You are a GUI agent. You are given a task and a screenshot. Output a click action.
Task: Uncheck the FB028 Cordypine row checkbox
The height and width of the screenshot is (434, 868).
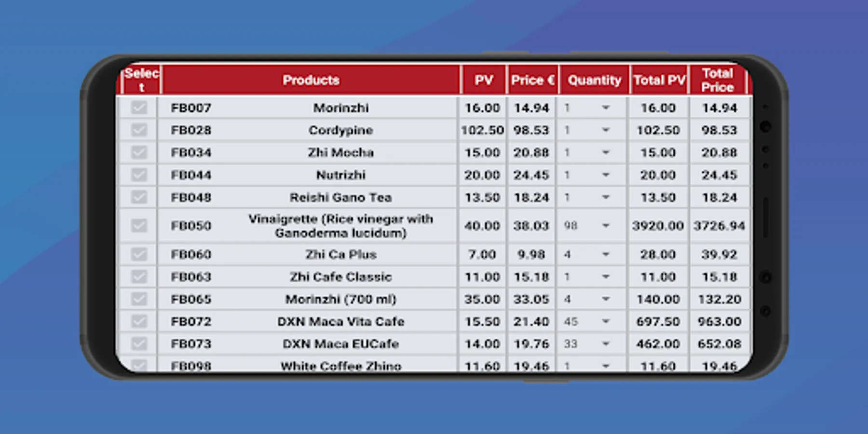coord(139,130)
